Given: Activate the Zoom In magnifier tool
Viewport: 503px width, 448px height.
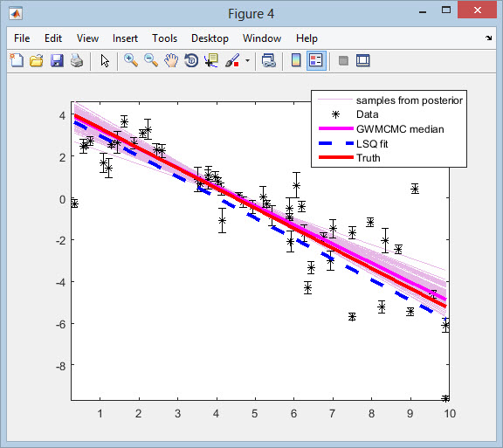Looking at the screenshot, I should [131, 60].
